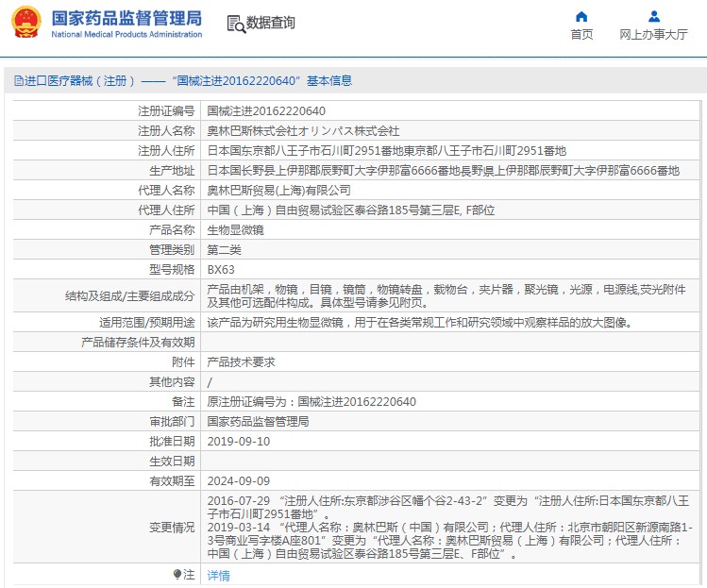Click management category 第二类
707x588 pixels.
tap(224, 250)
